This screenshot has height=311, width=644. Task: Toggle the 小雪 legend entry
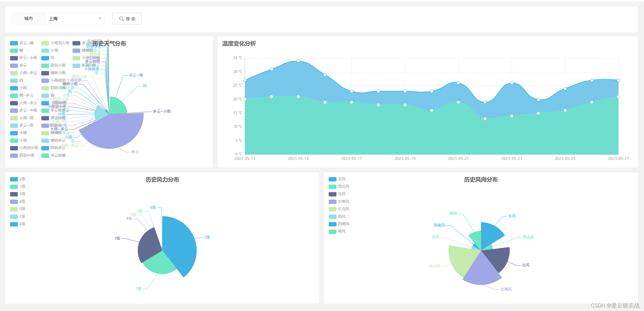tap(50, 50)
